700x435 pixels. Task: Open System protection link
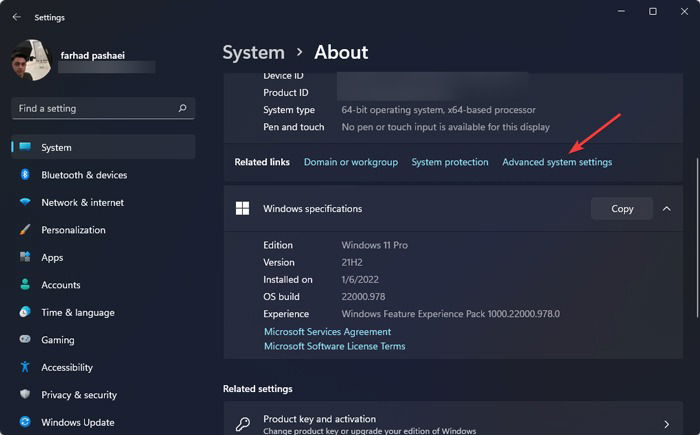[x=450, y=162]
